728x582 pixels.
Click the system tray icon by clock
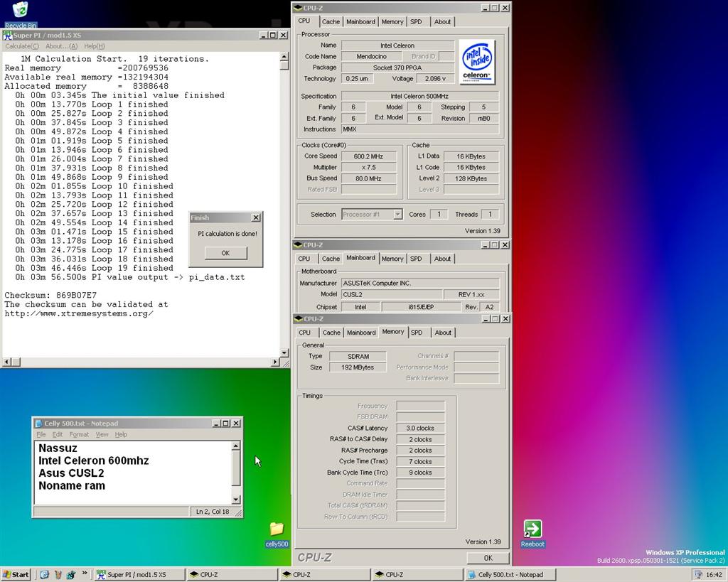(x=698, y=575)
